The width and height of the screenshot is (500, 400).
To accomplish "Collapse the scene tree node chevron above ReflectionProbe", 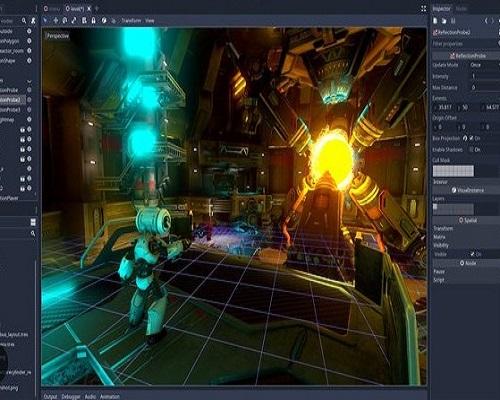I will click(29, 81).
